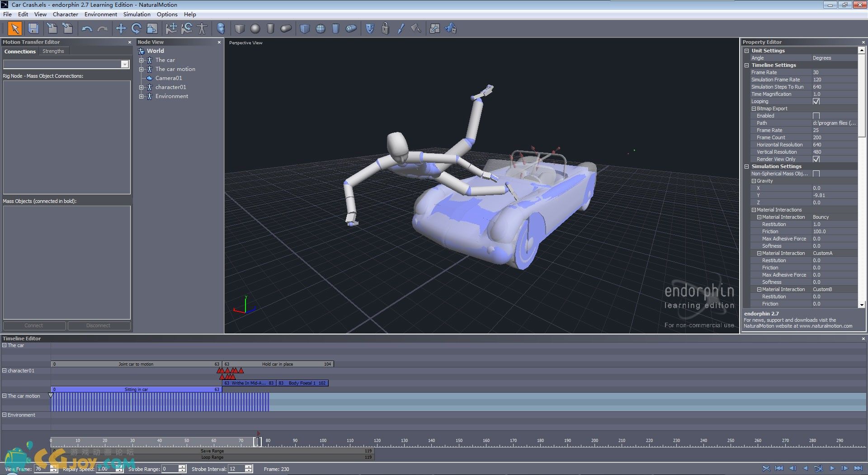Image resolution: width=868 pixels, height=475 pixels.
Task: Create a blue cylinder collision object
Action: click(x=335, y=28)
